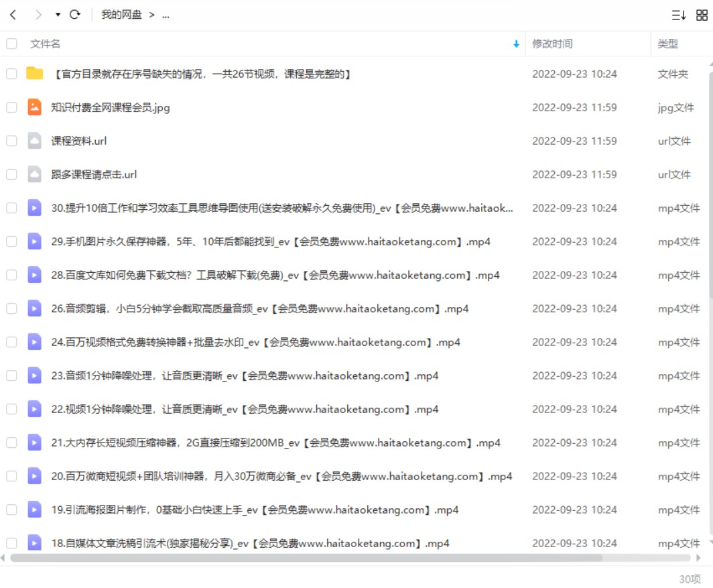Click video icon of 18.自媒体文章 file
The image size is (713, 588).
pyautogui.click(x=35, y=543)
